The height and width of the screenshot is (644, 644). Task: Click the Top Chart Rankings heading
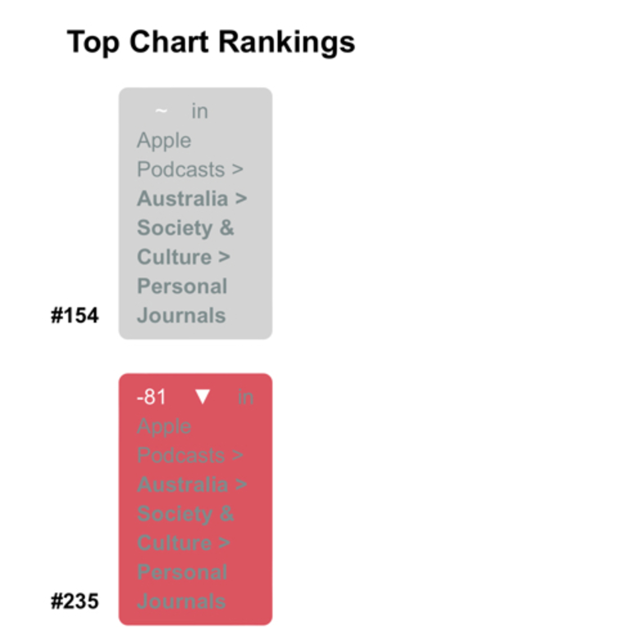[x=211, y=42]
